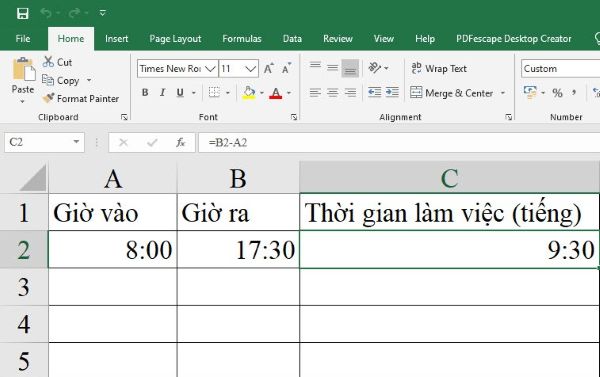This screenshot has height=377, width=600.
Task: Click the Paste clipboard icon
Action: pos(24,69)
